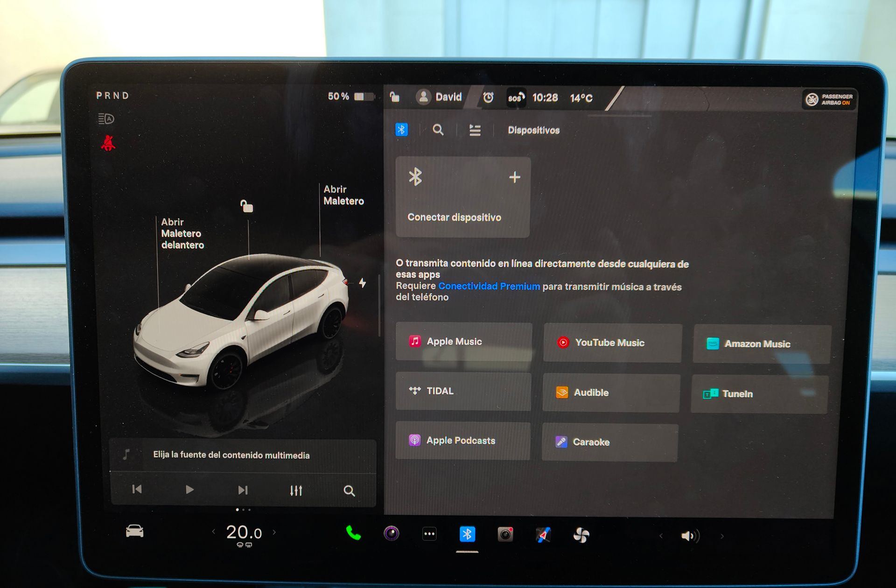This screenshot has width=896, height=588.
Task: Open Conectividad Premium link
Action: coord(489,286)
